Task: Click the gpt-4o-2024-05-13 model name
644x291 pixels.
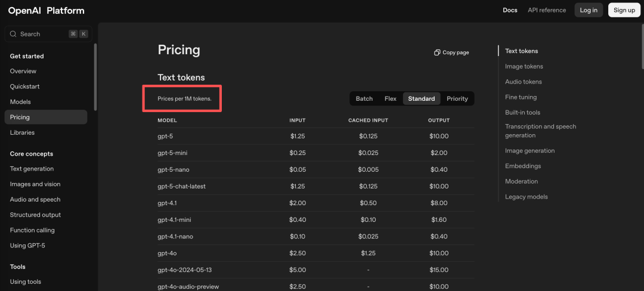Action: pos(184,270)
